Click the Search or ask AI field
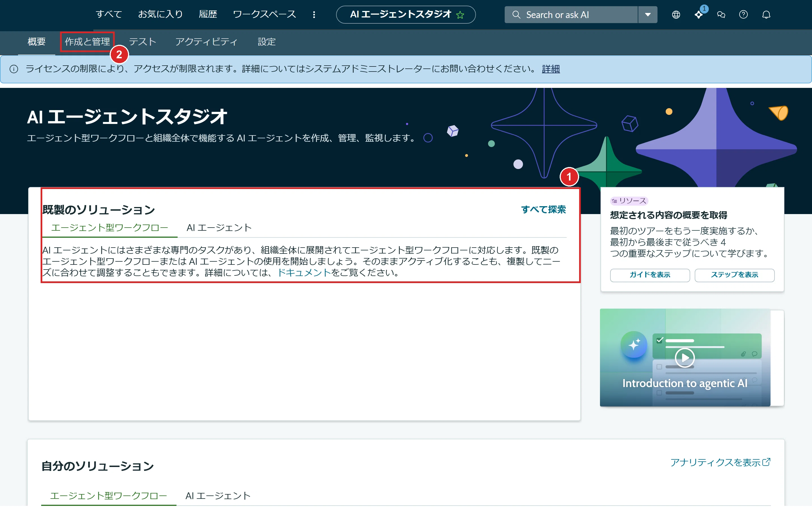 [x=571, y=15]
